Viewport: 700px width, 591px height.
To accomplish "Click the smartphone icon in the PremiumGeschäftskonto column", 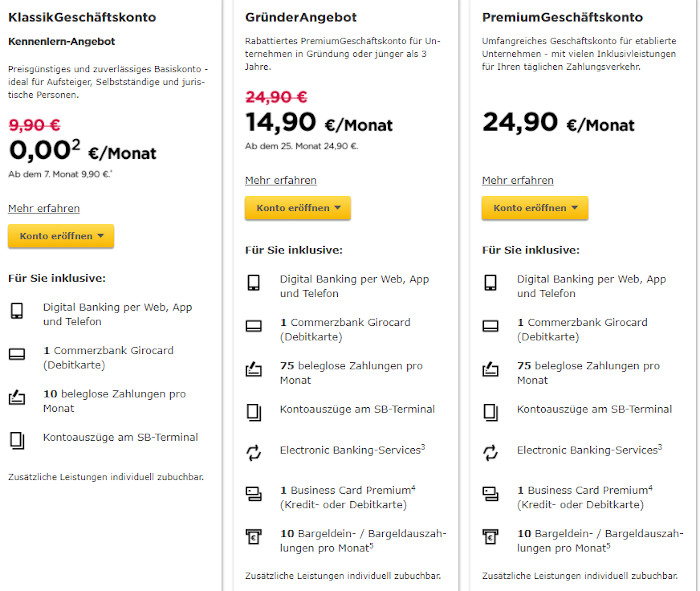I will pyautogui.click(x=491, y=283).
